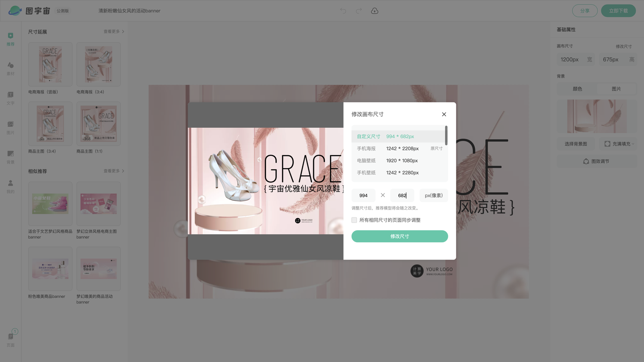Click the 图宇宙 planet logo
This screenshot has height=362, width=644.
click(x=15, y=11)
